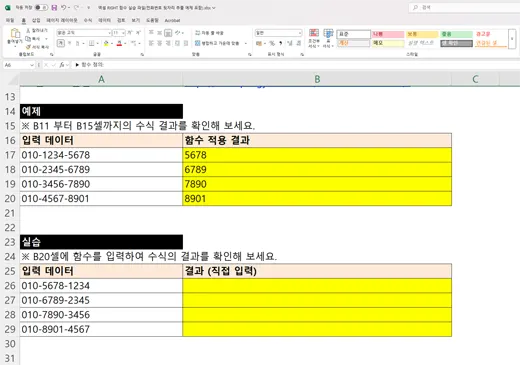Click the Comma Style icon
The height and width of the screenshot is (365, 520).
coord(281,43)
